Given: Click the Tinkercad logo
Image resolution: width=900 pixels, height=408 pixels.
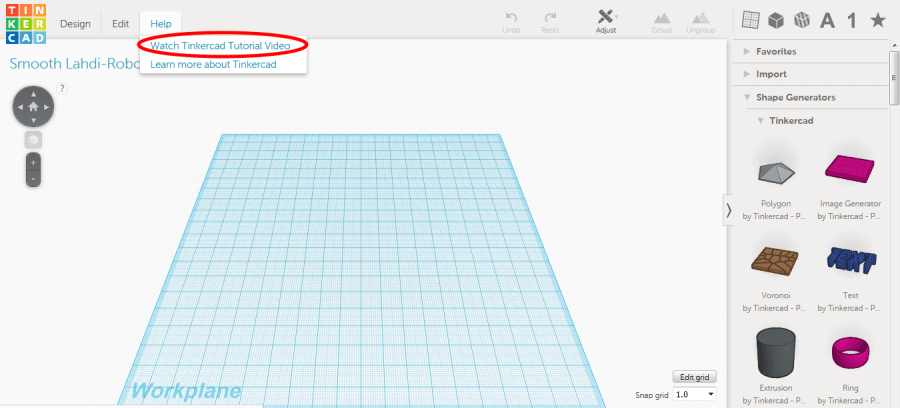Looking at the screenshot, I should click(x=24, y=23).
